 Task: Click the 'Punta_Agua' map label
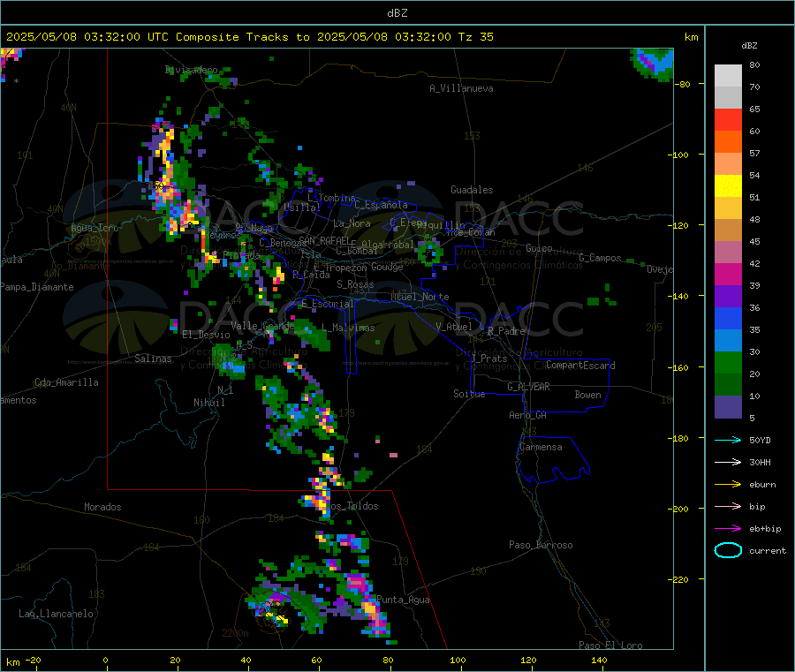[x=403, y=600]
